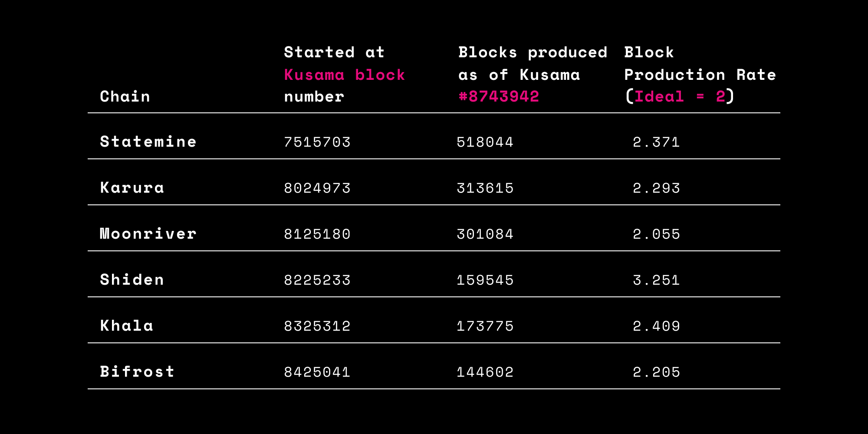
Task: Select Statemine's production rate 2.371
Action: [656, 142]
